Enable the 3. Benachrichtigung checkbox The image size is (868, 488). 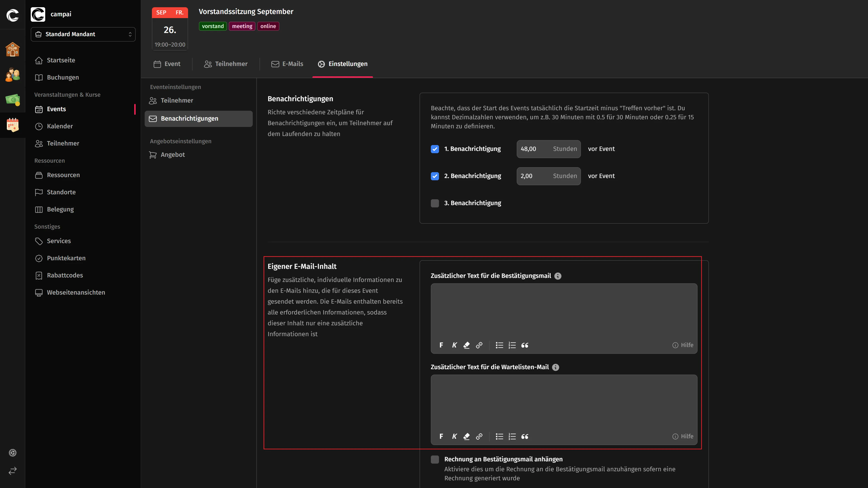(x=435, y=203)
